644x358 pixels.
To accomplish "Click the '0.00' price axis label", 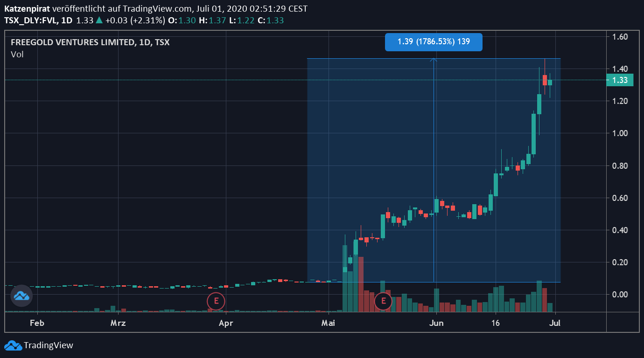I will click(x=620, y=295).
